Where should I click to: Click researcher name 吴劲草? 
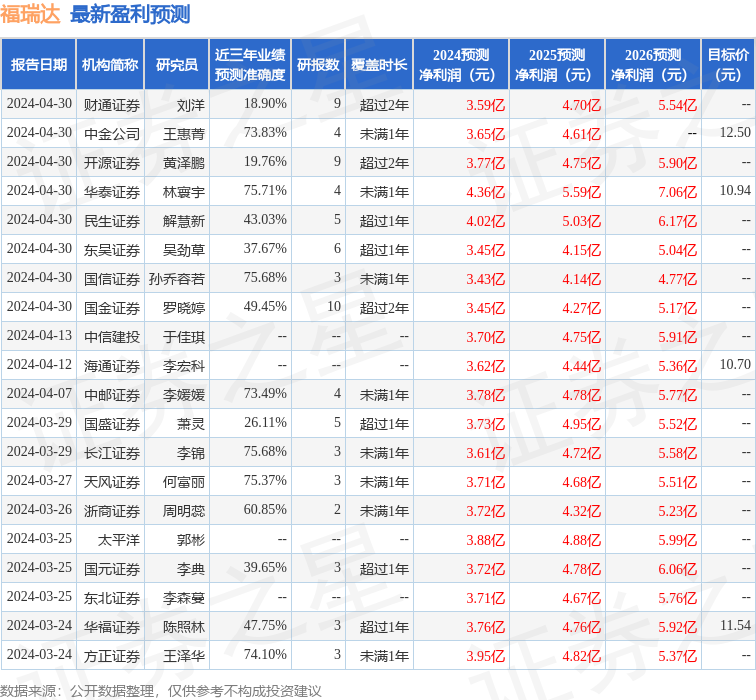pos(184,250)
